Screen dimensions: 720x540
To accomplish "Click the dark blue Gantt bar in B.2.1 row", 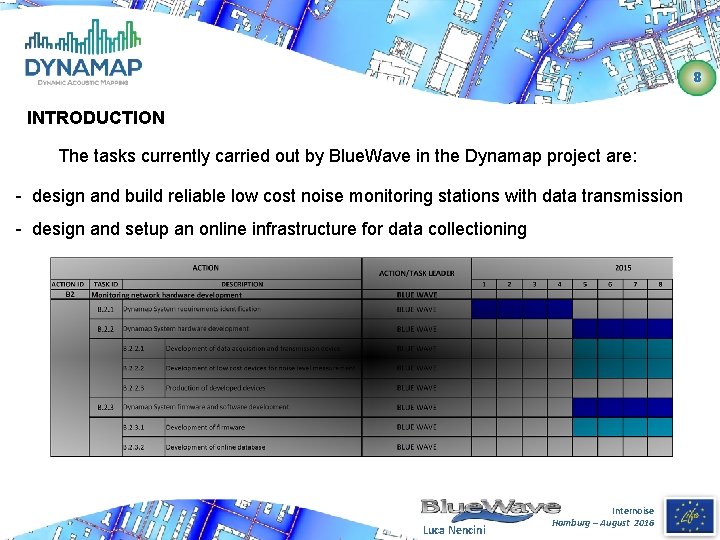I will (522, 309).
